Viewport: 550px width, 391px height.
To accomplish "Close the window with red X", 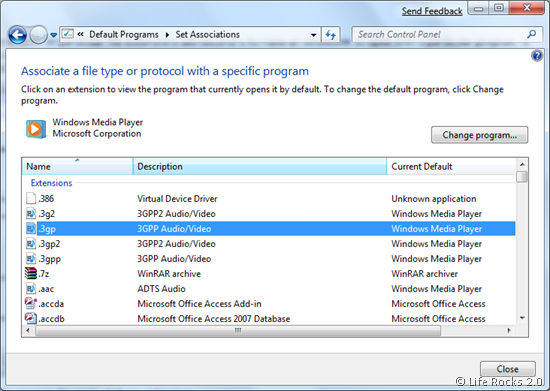I will (x=527, y=8).
